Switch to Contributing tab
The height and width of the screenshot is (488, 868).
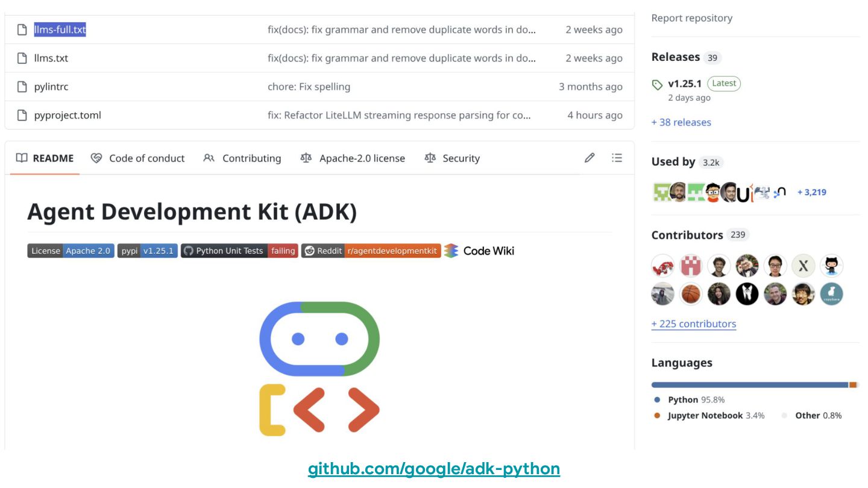coord(242,158)
